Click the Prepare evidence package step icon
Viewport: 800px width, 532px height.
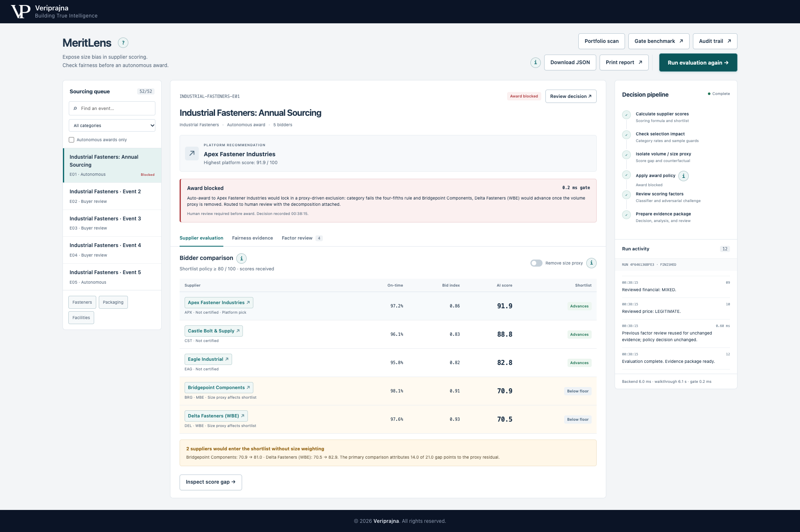[626, 215]
